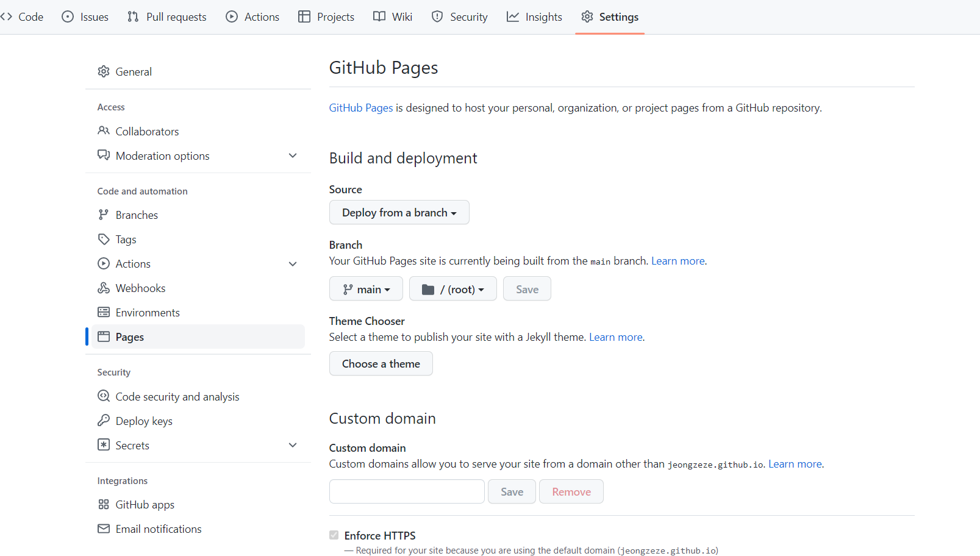Open the Actions tab label in top nav
Image resolution: width=980 pixels, height=556 pixels.
tap(262, 17)
